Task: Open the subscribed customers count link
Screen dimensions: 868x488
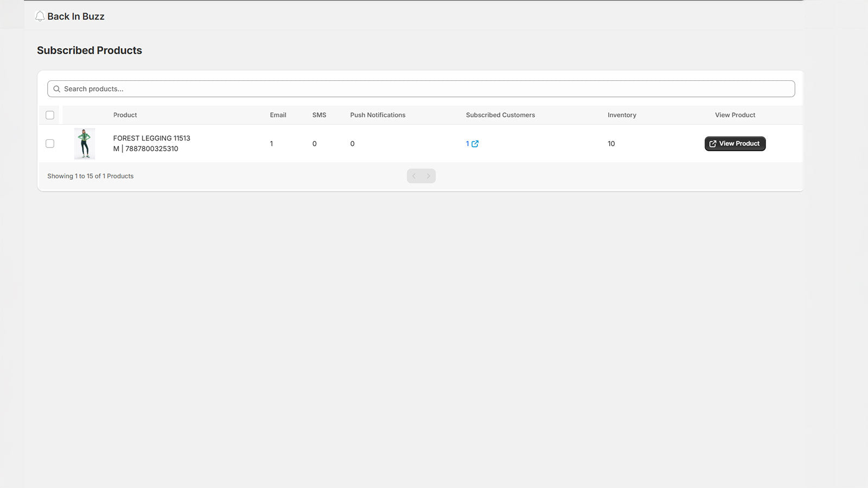Action: (468, 144)
